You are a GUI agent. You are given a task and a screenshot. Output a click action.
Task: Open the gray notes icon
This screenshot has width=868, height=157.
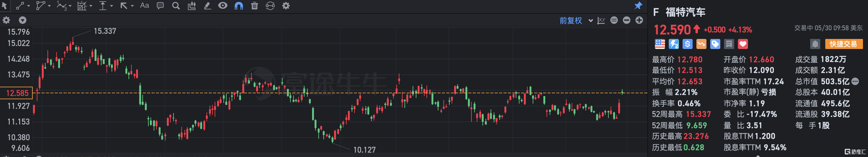click(x=729, y=44)
